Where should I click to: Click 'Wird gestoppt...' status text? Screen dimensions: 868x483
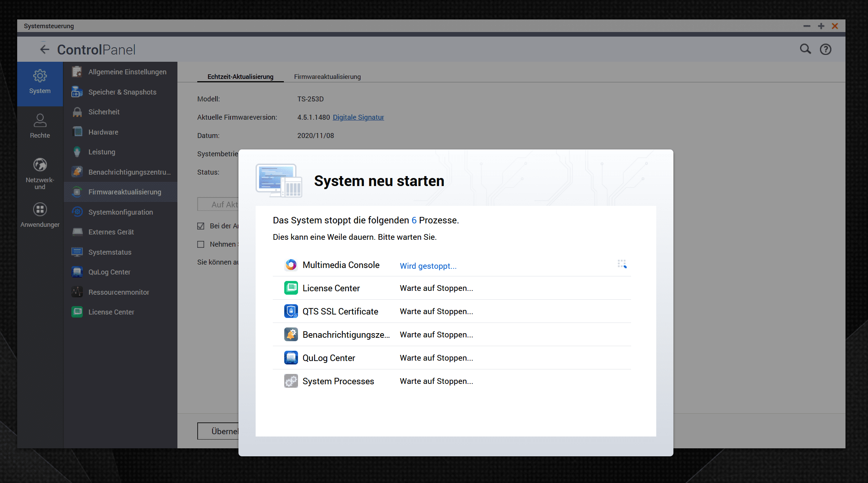pos(428,266)
